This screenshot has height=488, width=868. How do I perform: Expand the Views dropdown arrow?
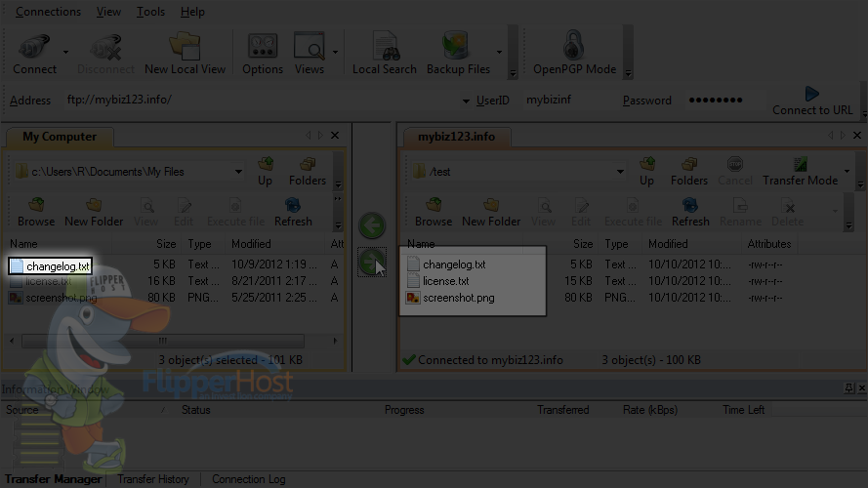click(x=335, y=52)
